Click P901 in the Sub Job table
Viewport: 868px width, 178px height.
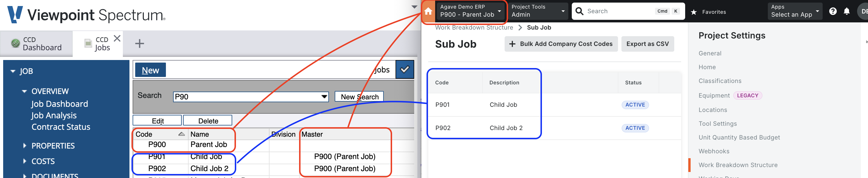pyautogui.click(x=442, y=105)
